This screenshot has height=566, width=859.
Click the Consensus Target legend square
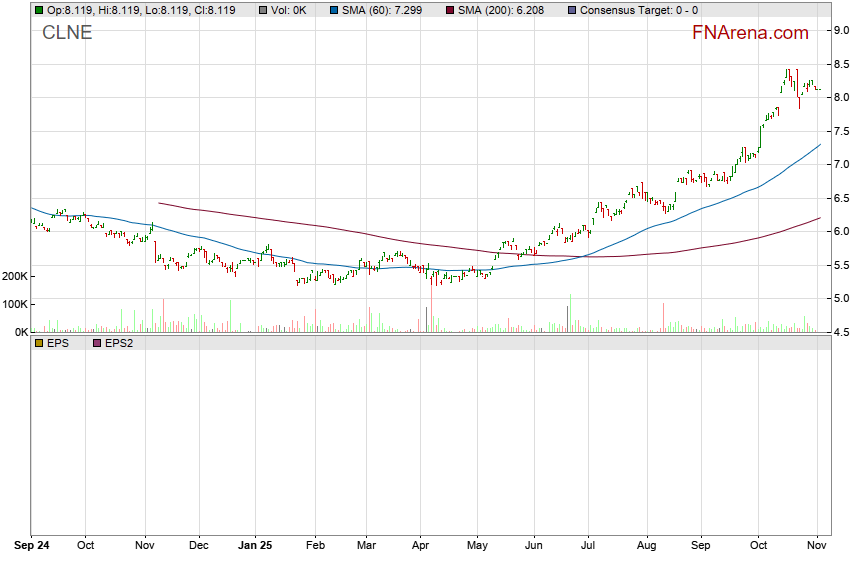coord(570,10)
